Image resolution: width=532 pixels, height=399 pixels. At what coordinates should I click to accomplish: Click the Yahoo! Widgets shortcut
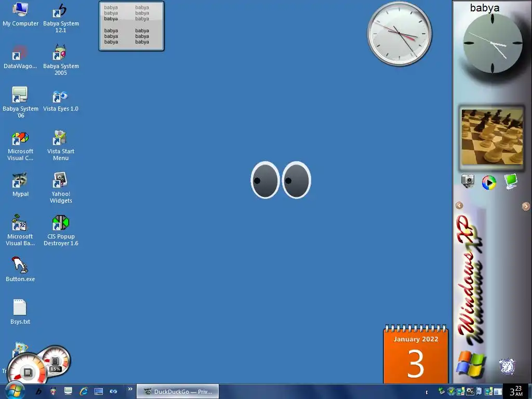61,188
